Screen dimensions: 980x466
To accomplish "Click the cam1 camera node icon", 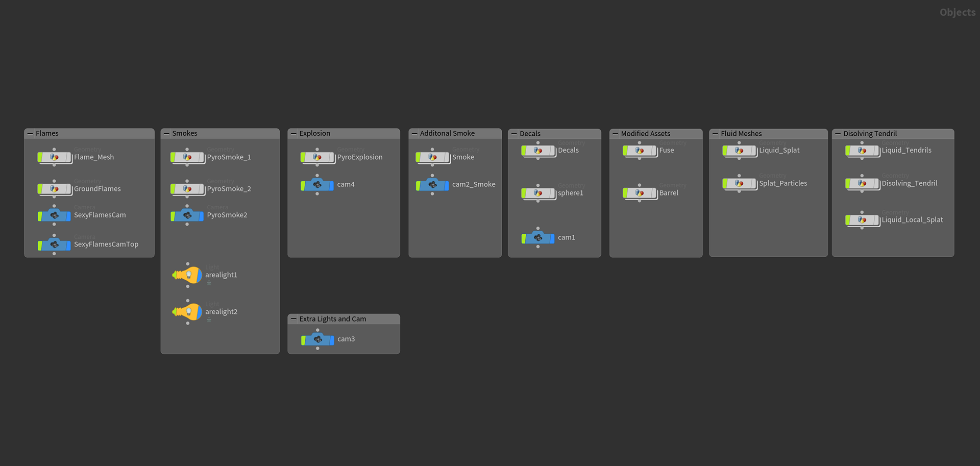I will point(538,238).
